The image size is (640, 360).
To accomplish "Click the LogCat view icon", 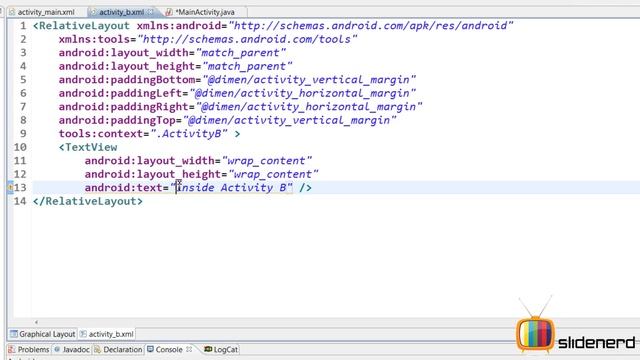I will [x=208, y=349].
